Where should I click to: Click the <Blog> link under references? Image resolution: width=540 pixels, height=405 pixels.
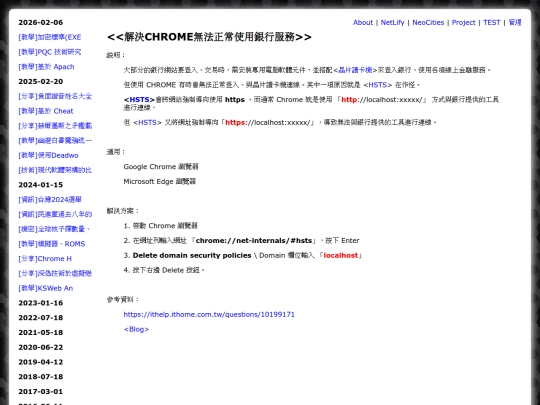(136, 329)
